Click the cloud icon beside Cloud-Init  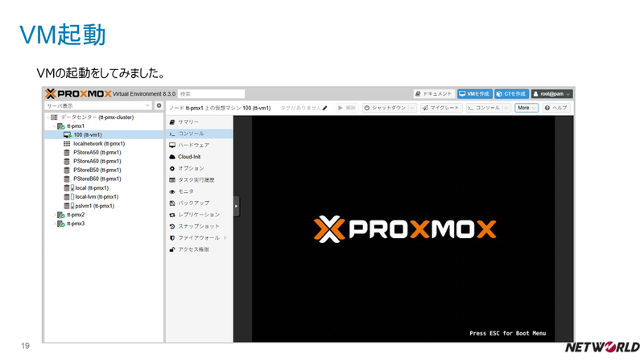(172, 157)
